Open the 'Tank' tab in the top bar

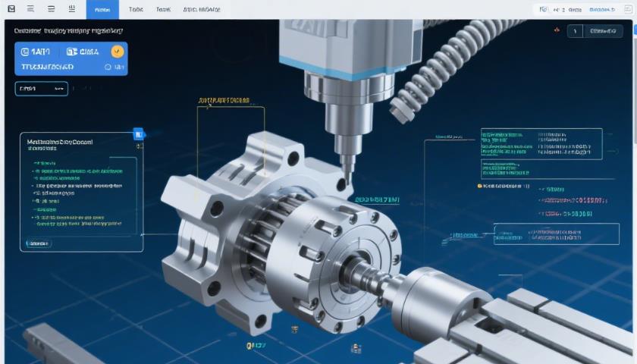click(163, 9)
